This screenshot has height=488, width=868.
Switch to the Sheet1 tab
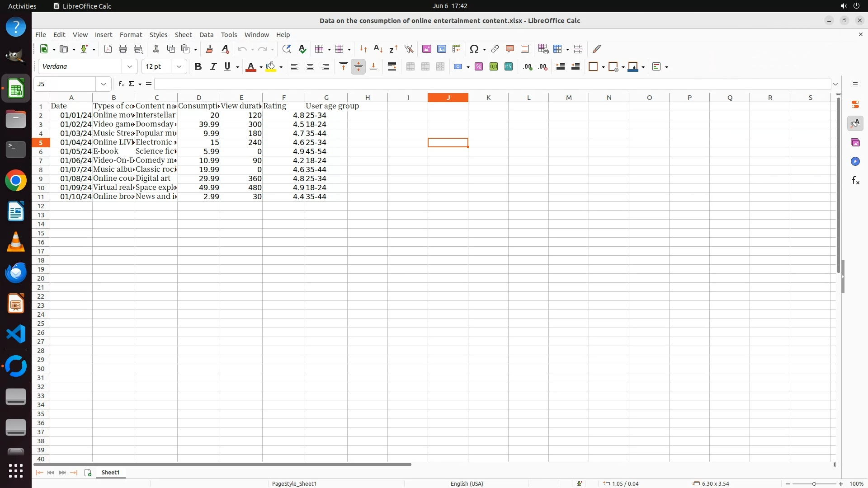pos(110,472)
